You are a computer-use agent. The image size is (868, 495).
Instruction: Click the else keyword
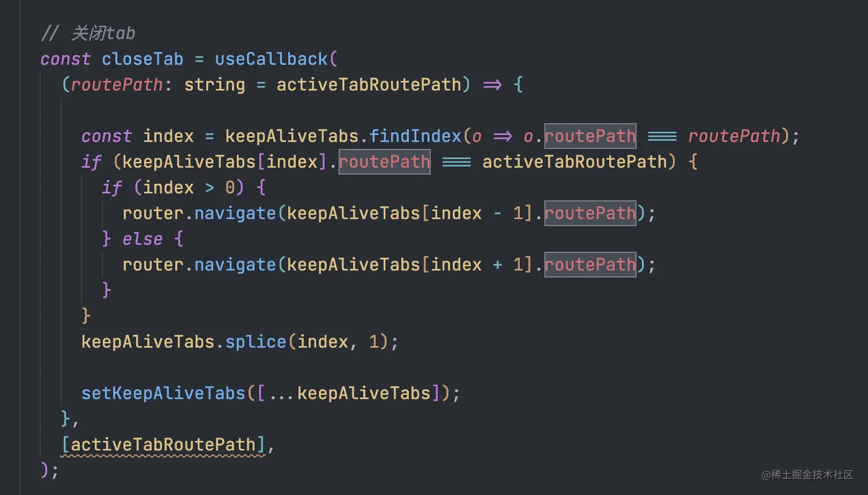coord(142,239)
